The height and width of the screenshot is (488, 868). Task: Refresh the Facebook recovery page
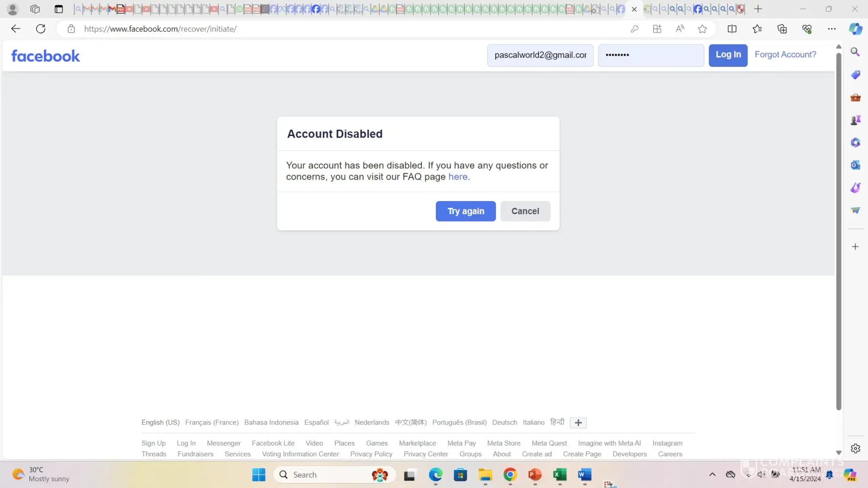click(x=41, y=29)
